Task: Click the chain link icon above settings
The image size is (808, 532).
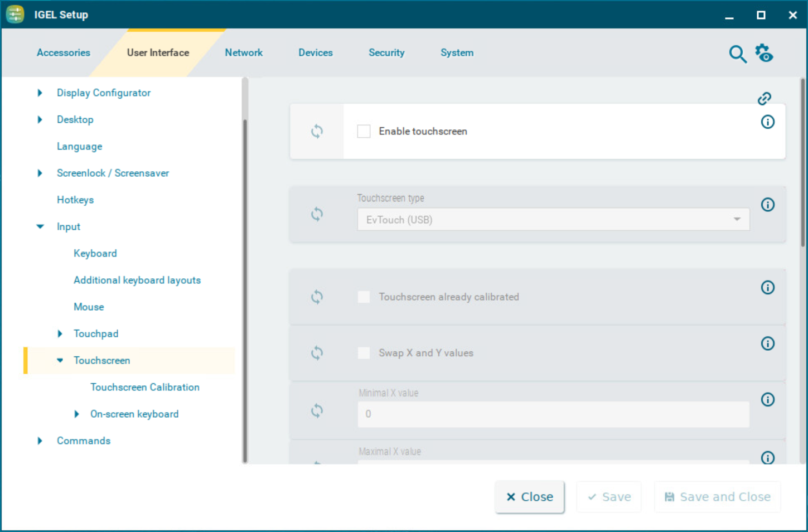Action: [764, 99]
